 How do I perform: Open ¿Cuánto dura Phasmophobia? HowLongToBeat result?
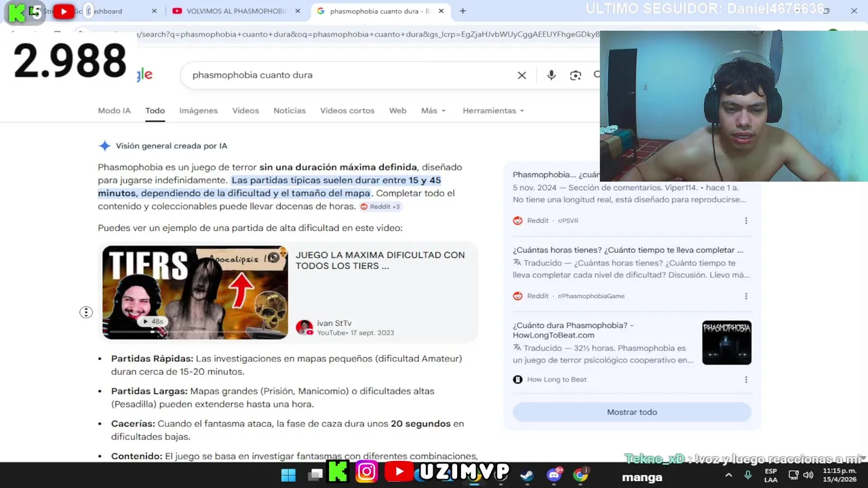point(573,330)
